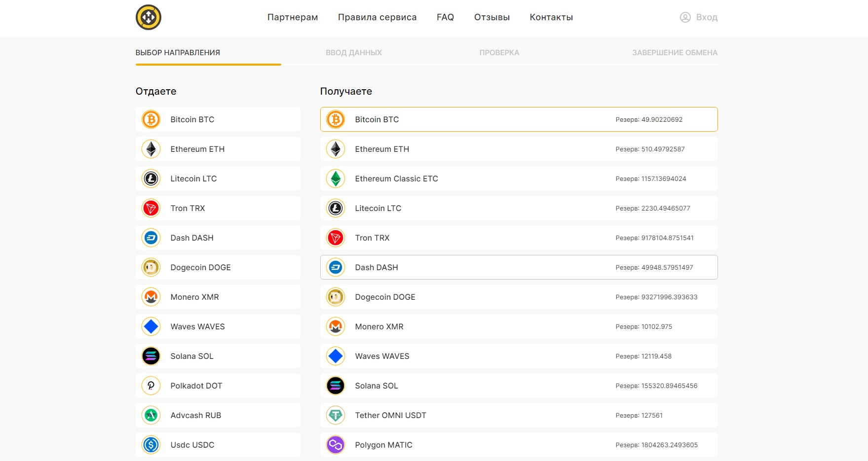Choose Polkadot DOT label in Отдаете
Viewport: 868px width, 461px height.
coord(196,386)
